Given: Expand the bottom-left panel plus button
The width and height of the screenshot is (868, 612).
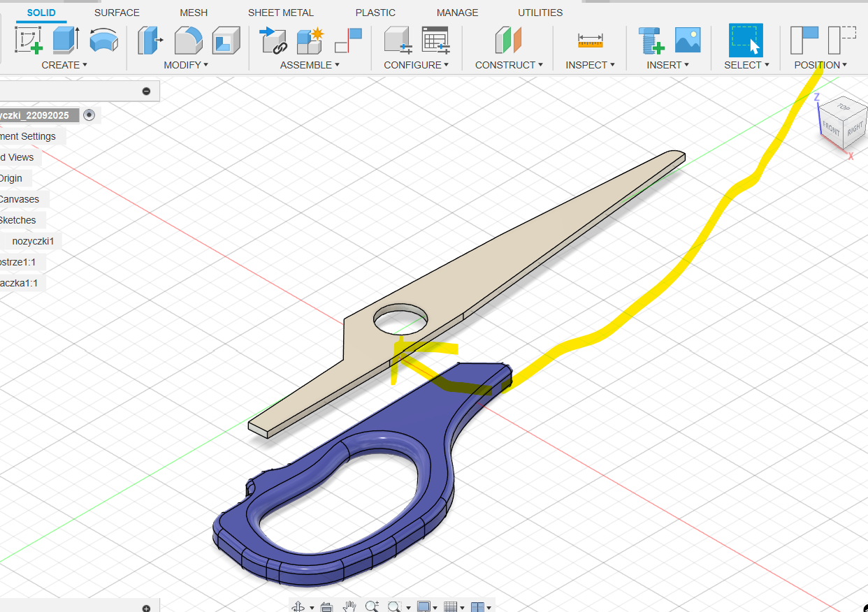Looking at the screenshot, I should 146,609.
